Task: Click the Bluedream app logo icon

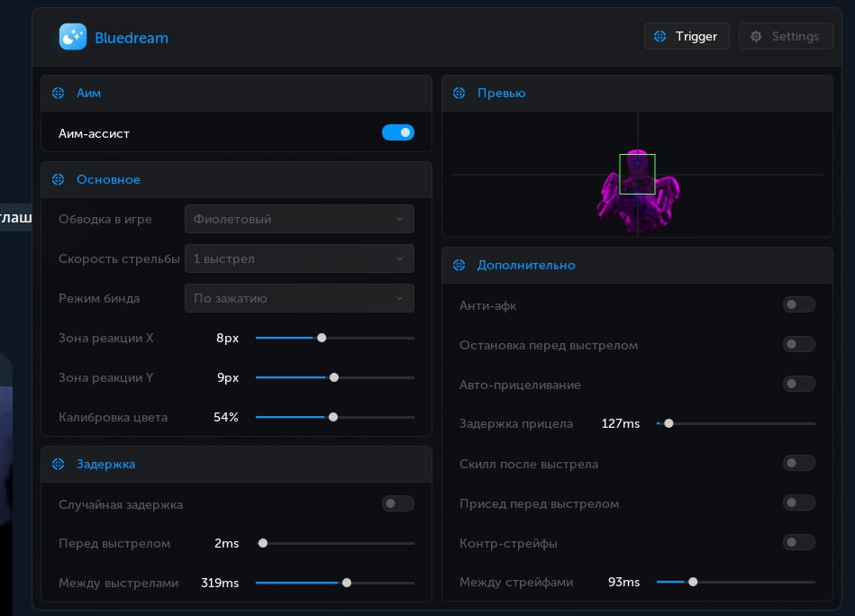Action: 73,37
